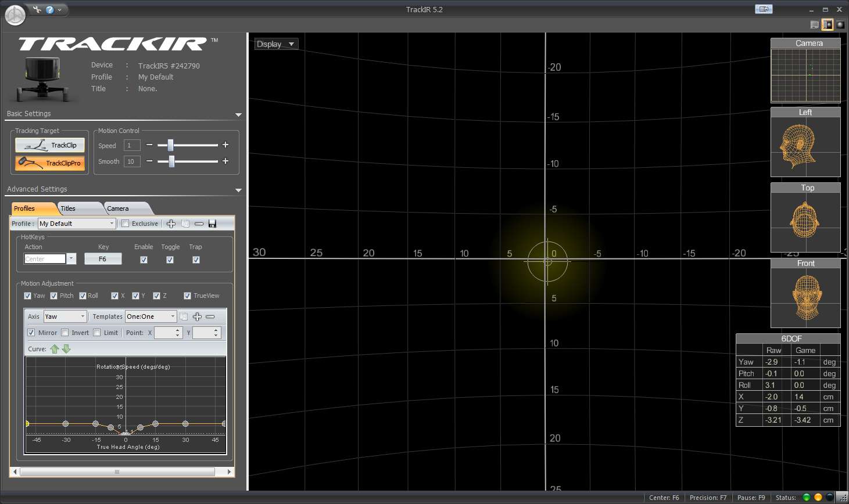Enable the Invert checkbox
This screenshot has height=504, width=849.
click(65, 333)
